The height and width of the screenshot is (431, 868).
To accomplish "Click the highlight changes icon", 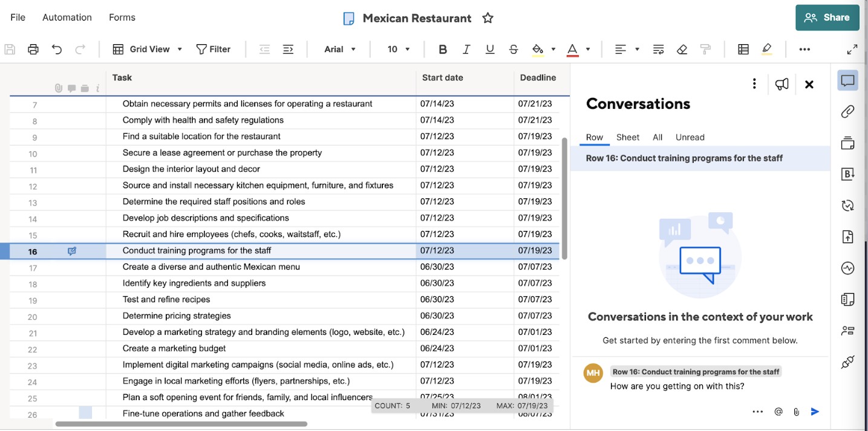I will click(x=766, y=49).
